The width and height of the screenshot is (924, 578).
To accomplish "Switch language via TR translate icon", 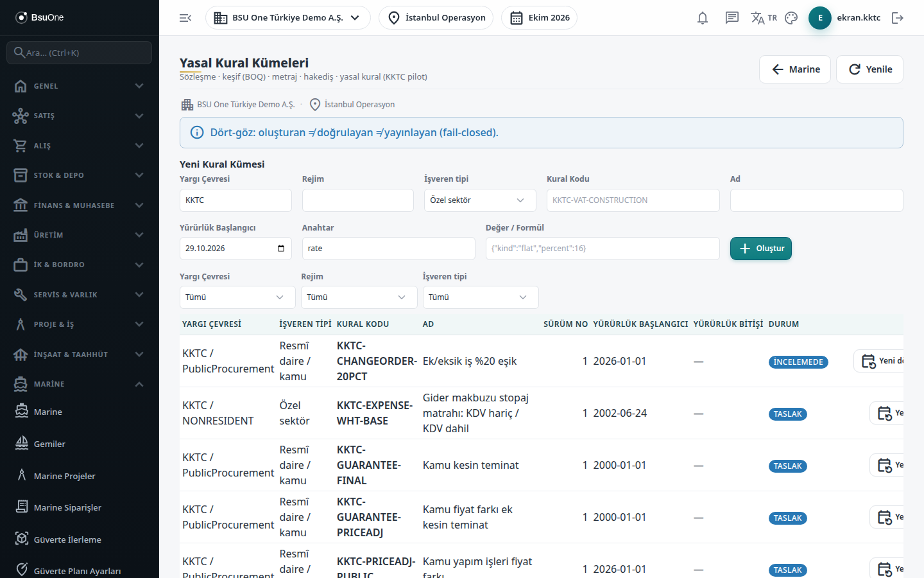I will 764,18.
